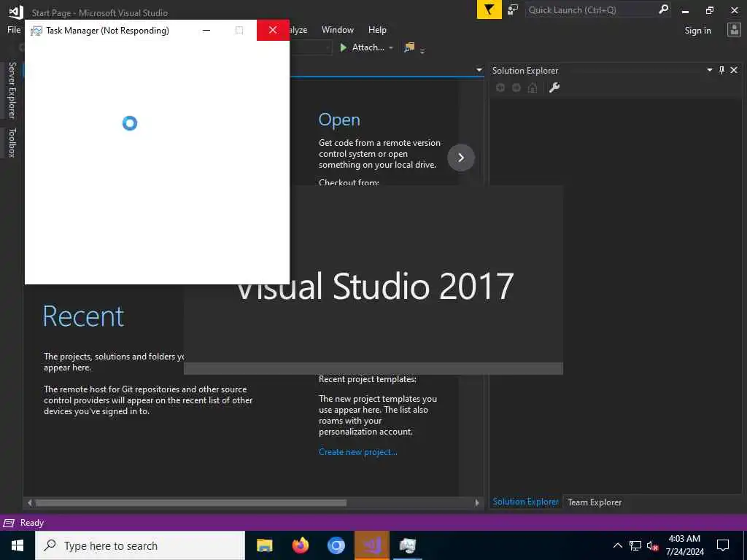Open toolbar overflow options arrow

pos(422,50)
